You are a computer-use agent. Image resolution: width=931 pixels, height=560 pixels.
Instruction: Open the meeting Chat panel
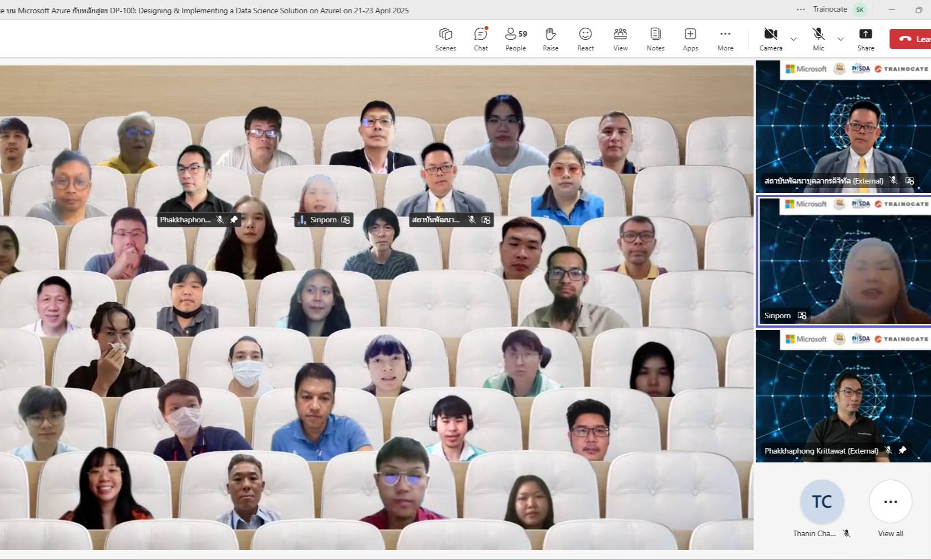480,39
